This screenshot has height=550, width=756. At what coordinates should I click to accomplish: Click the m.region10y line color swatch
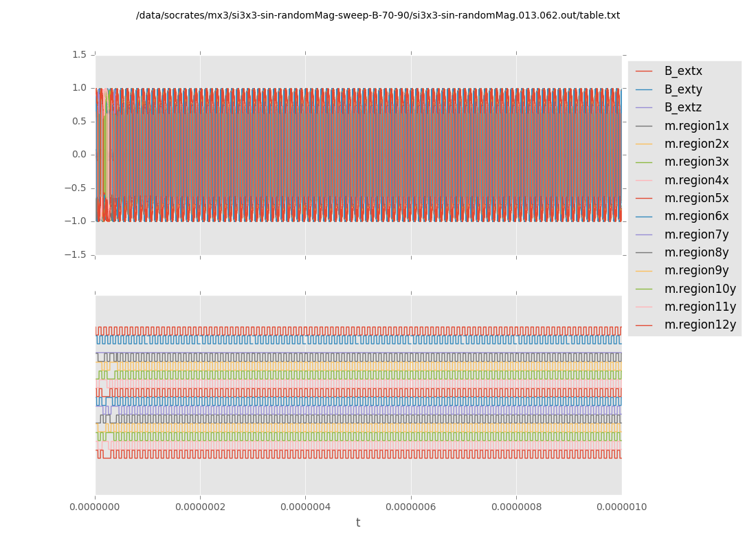pos(644,289)
